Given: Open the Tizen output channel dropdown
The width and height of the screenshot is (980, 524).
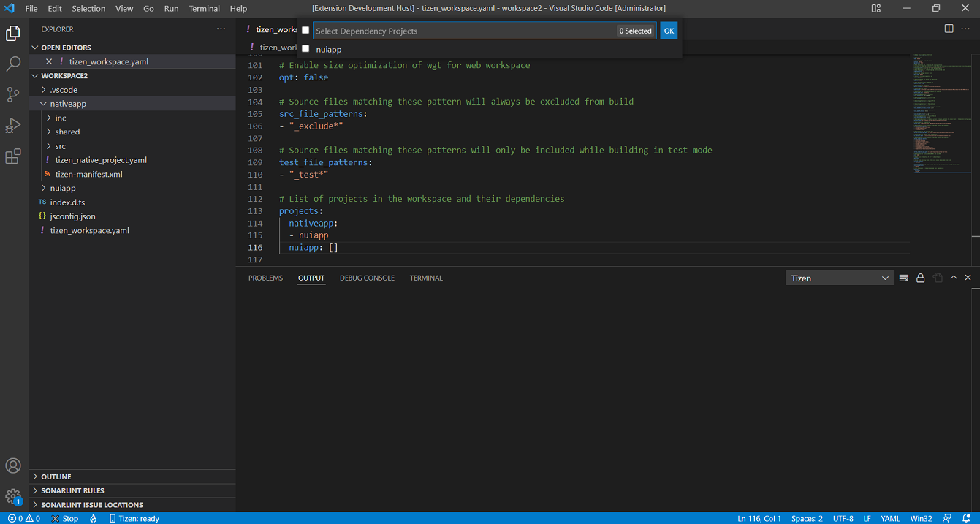Looking at the screenshot, I should click(839, 278).
